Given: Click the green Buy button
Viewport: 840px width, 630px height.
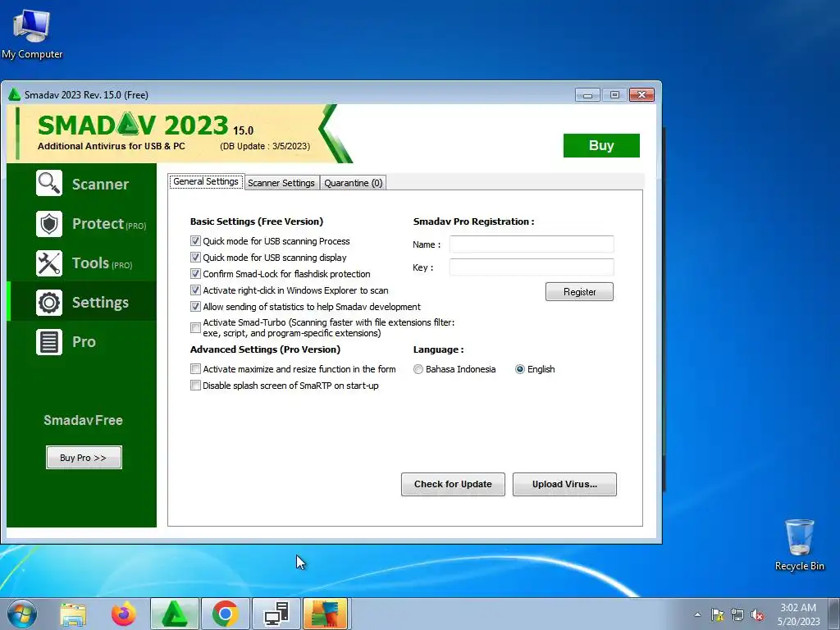Looking at the screenshot, I should [x=601, y=145].
